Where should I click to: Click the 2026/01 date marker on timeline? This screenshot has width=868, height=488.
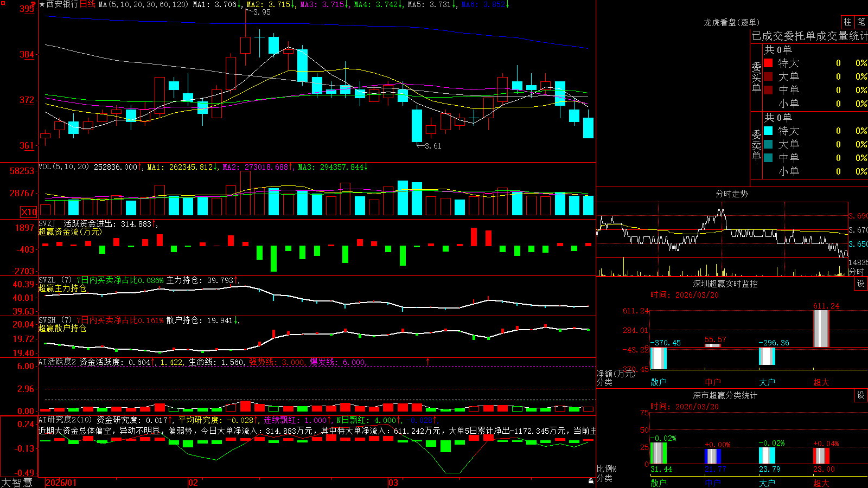(61, 483)
